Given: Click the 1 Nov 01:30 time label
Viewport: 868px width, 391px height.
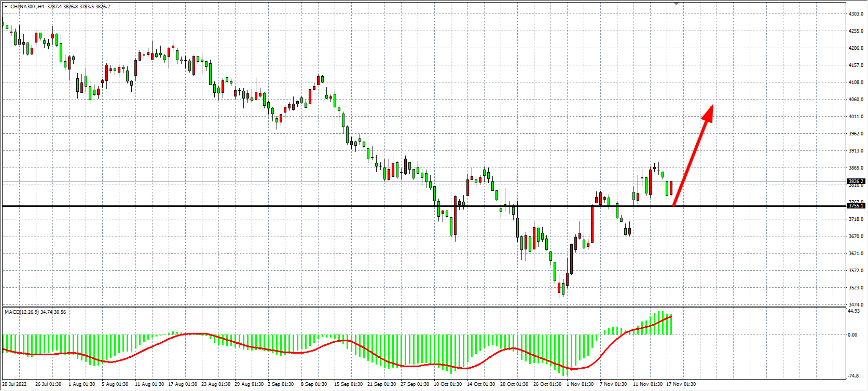Looking at the screenshot, I should tap(580, 384).
